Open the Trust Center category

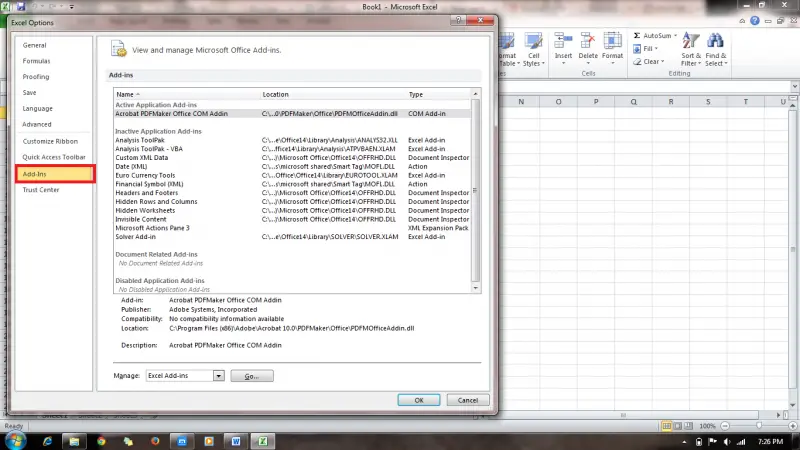(41, 190)
